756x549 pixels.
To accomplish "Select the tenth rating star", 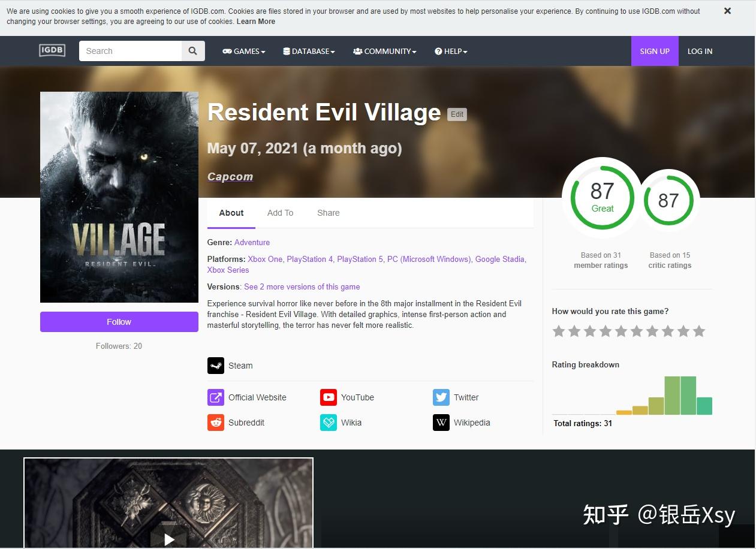I will [699, 331].
